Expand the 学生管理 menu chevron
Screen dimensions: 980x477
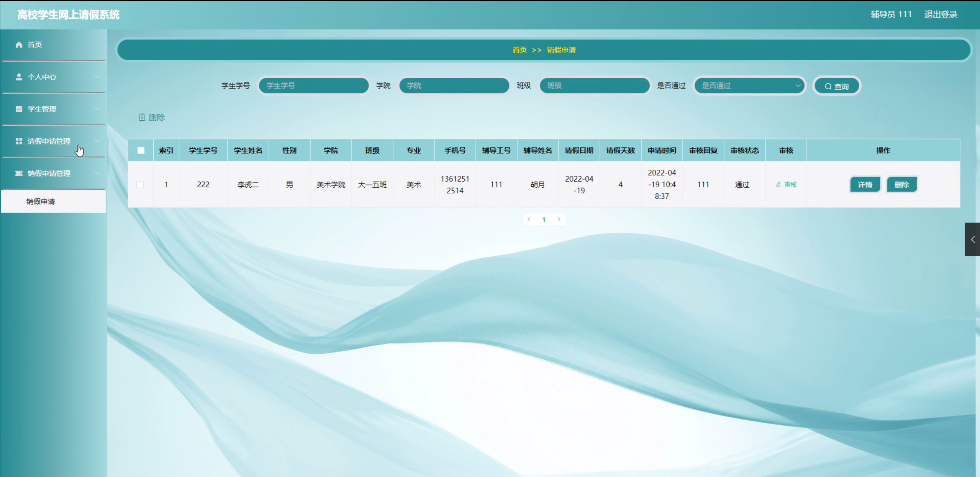97,109
